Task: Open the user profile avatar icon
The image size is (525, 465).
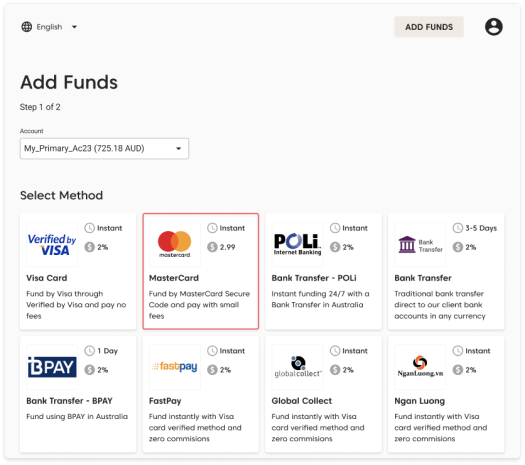Action: pyautogui.click(x=494, y=27)
